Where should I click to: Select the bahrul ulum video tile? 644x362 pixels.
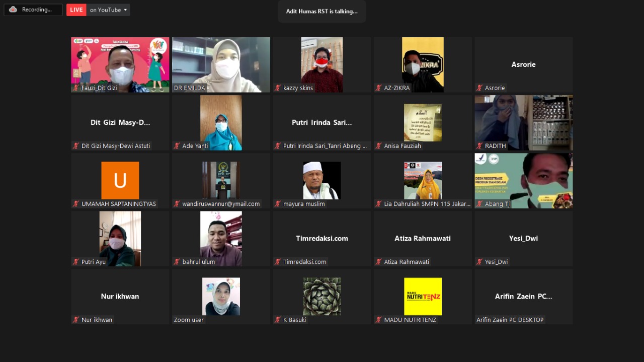(221, 238)
